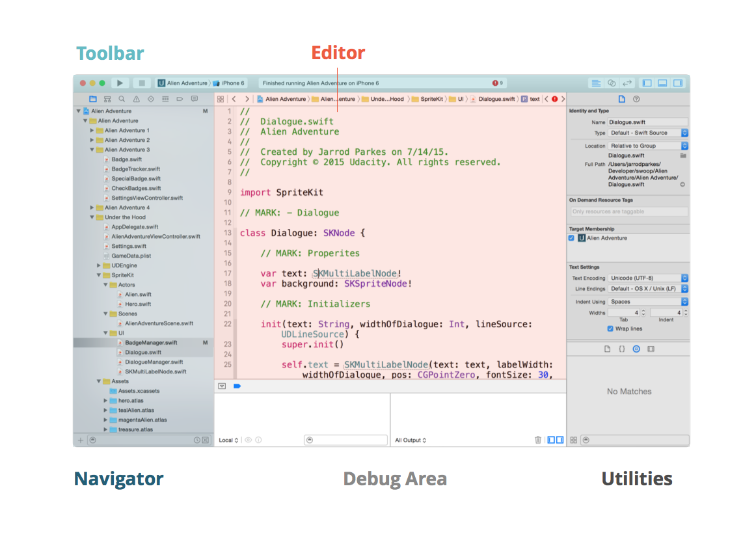Add a new file with the plus button
The image size is (756, 536).
(x=80, y=440)
